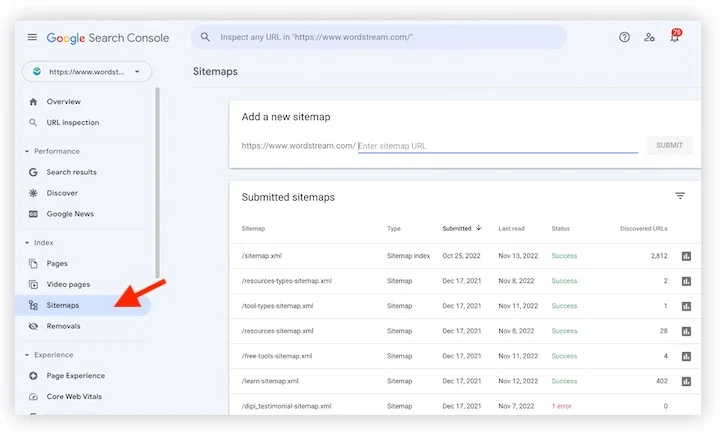This screenshot has height=435, width=720.
Task: Sort by Submitted column arrow
Action: (x=478, y=228)
